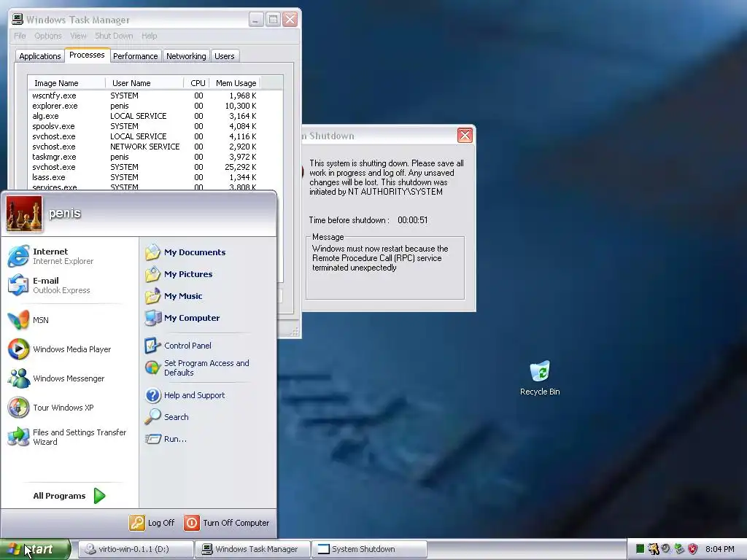
Task: Switch to the Users tab
Action: pyautogui.click(x=225, y=56)
